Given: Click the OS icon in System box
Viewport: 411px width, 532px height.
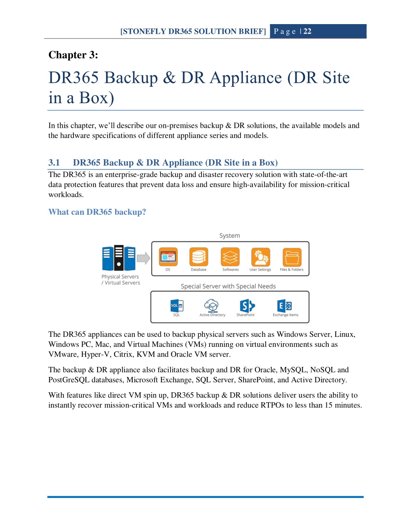Looking at the screenshot, I should [x=168, y=257].
